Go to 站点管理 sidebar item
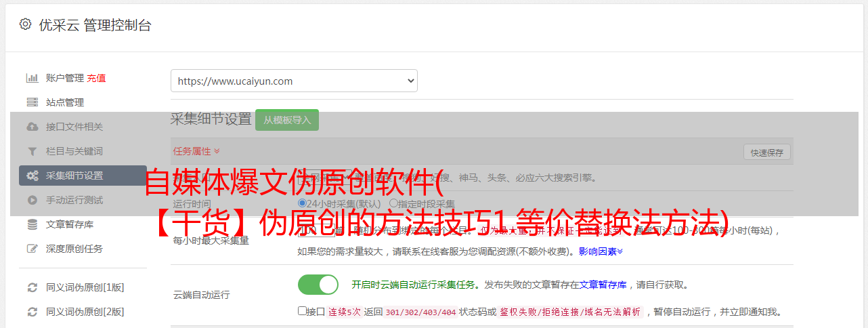Screen dimensions: 868x328 pos(65,102)
